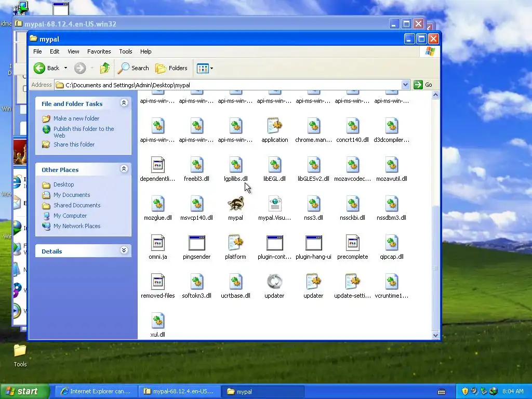Select ucrtbase.dll file
The width and height of the screenshot is (532, 399).
click(235, 282)
